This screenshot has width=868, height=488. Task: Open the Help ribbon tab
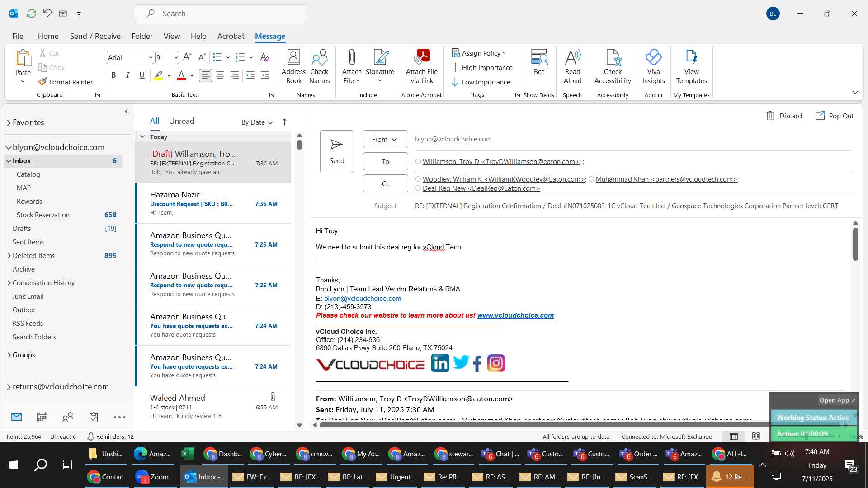coord(198,36)
